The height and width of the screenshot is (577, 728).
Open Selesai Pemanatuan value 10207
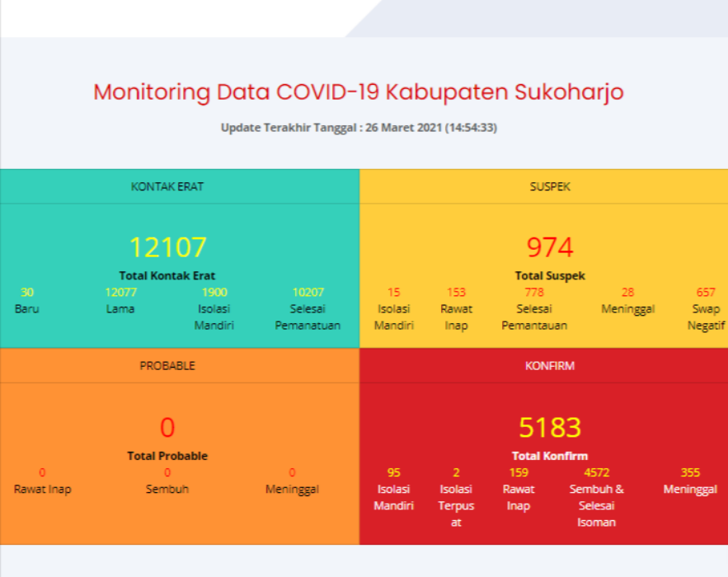[x=308, y=292]
